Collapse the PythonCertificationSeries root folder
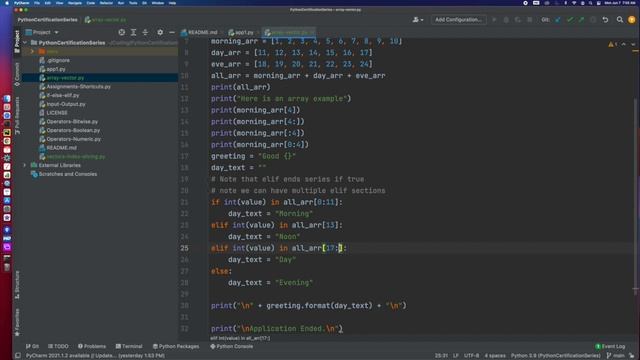640x360 pixels. pos(25,43)
